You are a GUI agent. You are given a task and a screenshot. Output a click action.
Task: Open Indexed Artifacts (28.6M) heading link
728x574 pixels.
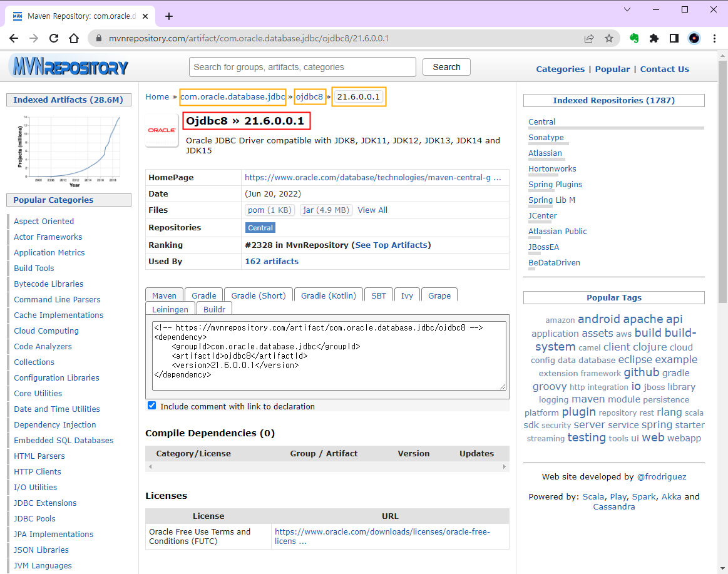pos(68,100)
